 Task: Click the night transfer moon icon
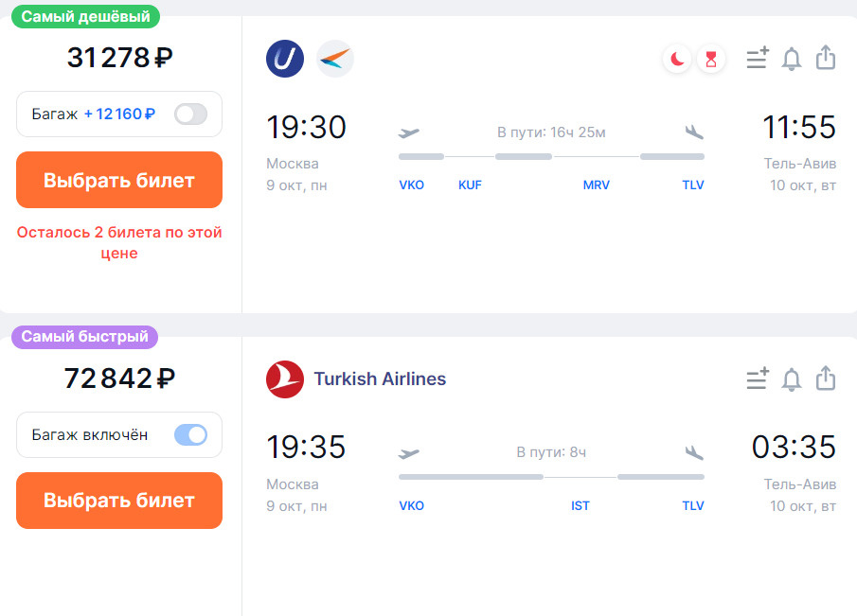677,59
